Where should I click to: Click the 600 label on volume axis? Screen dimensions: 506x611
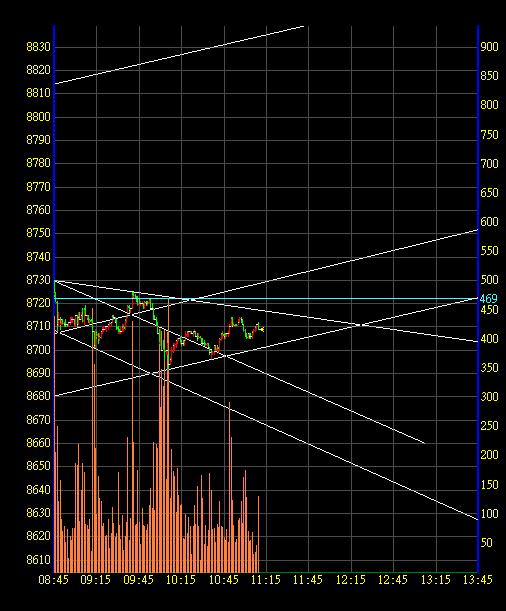(489, 222)
